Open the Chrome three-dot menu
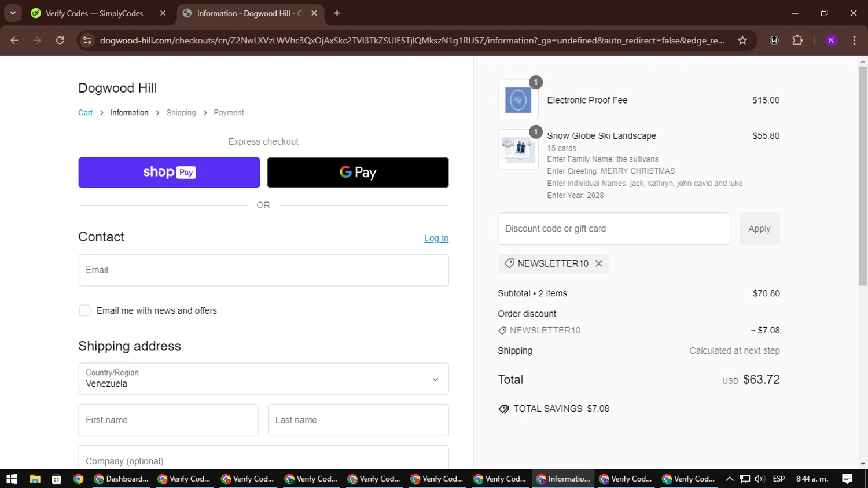 coord(854,41)
